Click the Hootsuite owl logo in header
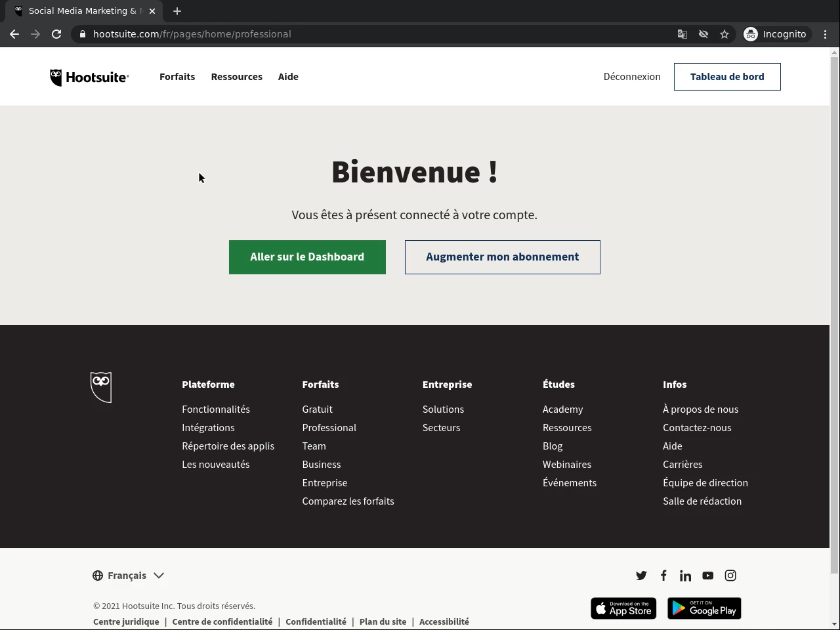 (89, 77)
